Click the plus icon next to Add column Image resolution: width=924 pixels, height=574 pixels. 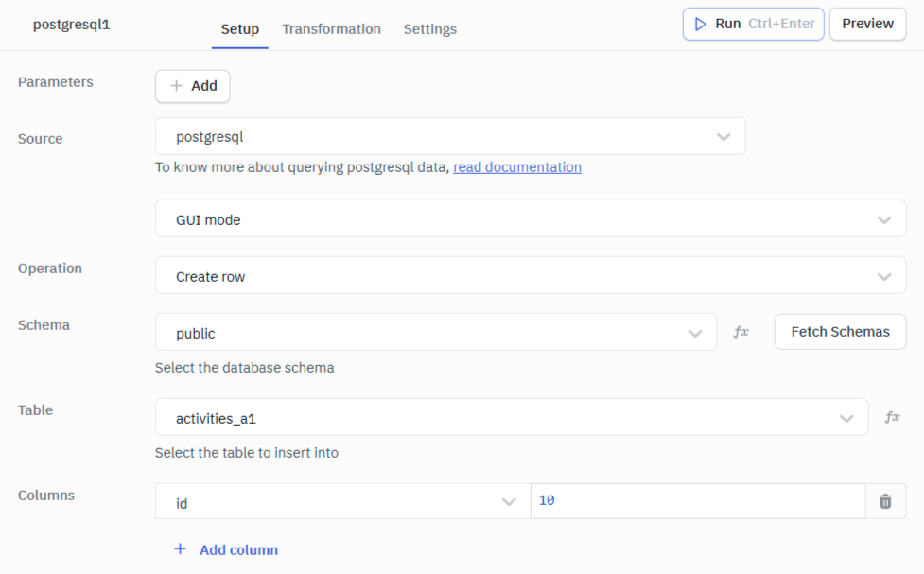pyautogui.click(x=180, y=549)
